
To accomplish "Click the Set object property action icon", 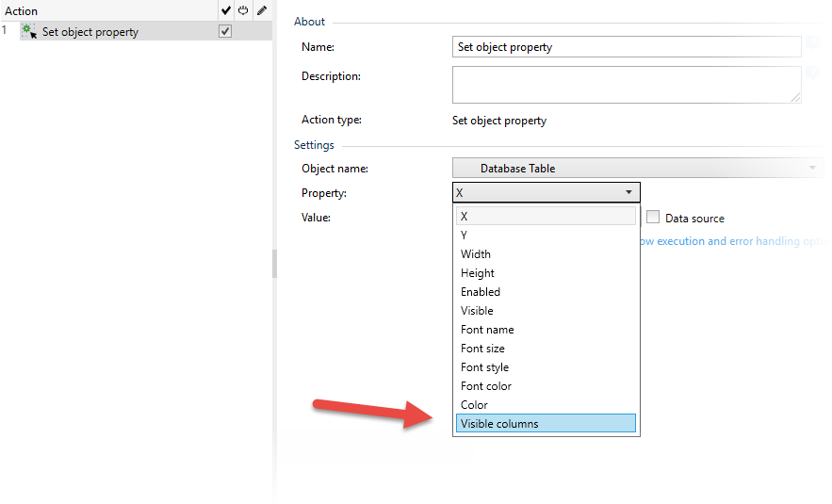I will (x=29, y=31).
